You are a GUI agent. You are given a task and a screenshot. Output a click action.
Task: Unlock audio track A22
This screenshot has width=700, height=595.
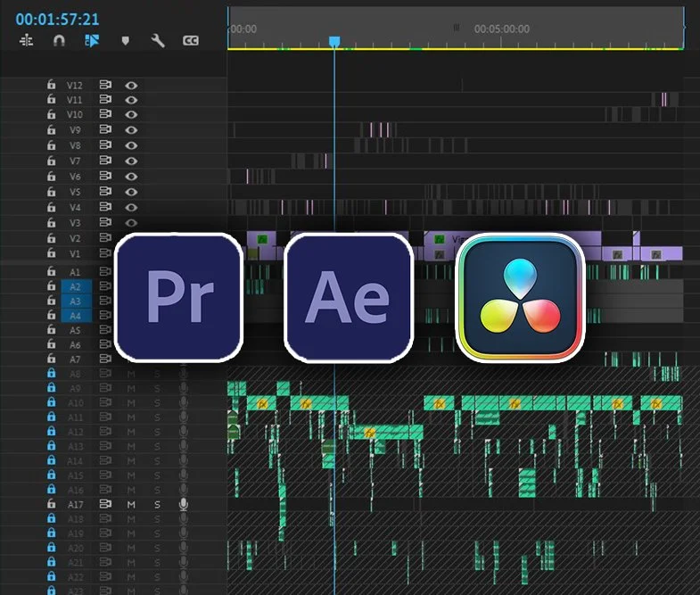52,576
